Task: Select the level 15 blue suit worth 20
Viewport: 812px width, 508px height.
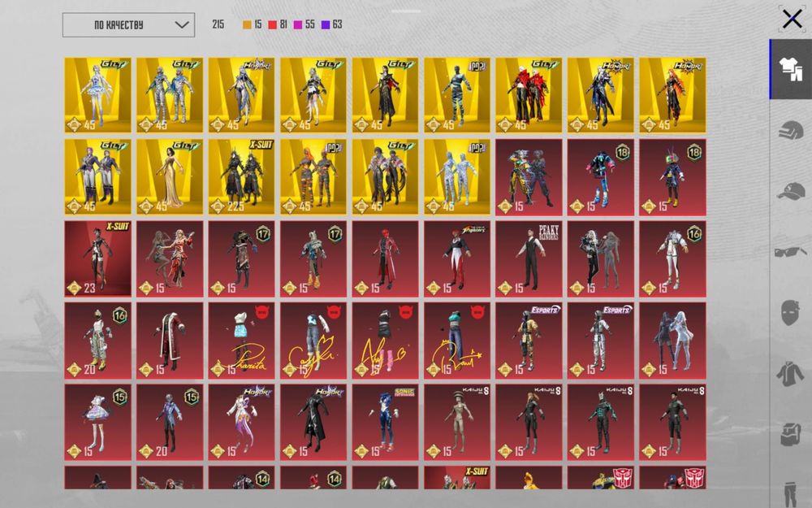Action: click(x=170, y=423)
